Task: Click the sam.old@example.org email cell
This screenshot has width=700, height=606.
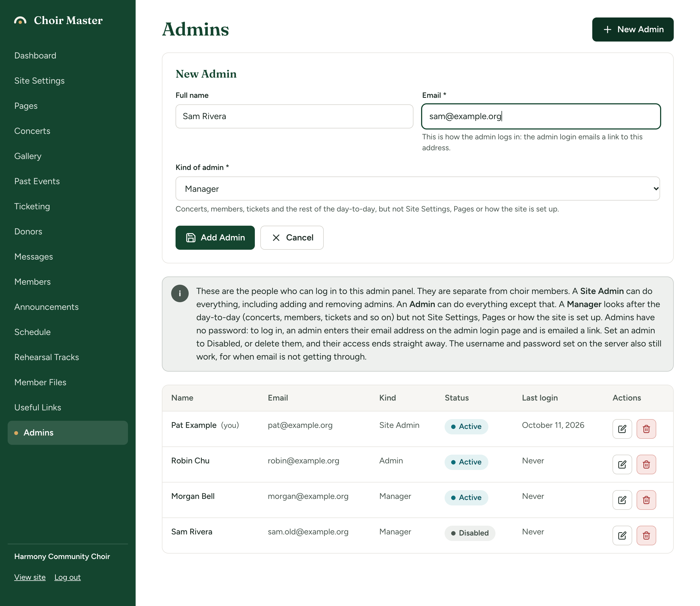Action: (x=308, y=532)
